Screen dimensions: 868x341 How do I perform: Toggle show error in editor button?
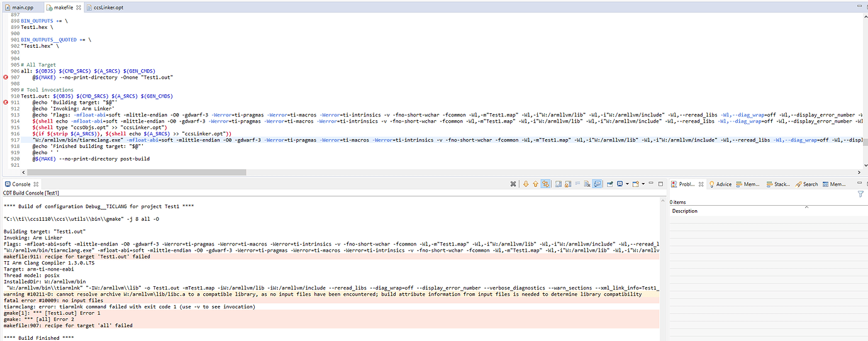[x=545, y=184]
